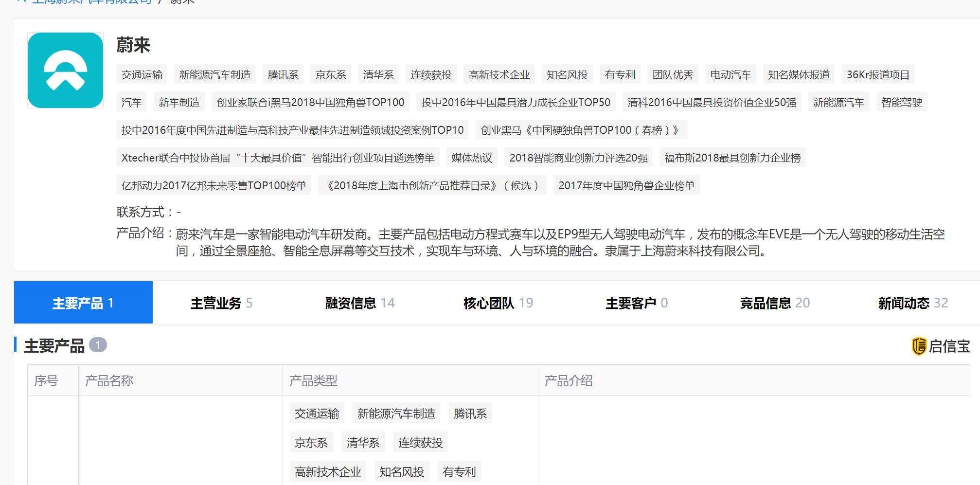Image resolution: width=980 pixels, height=485 pixels.
Task: Select the 腾讯系 tag in the product table
Action: pyautogui.click(x=470, y=413)
